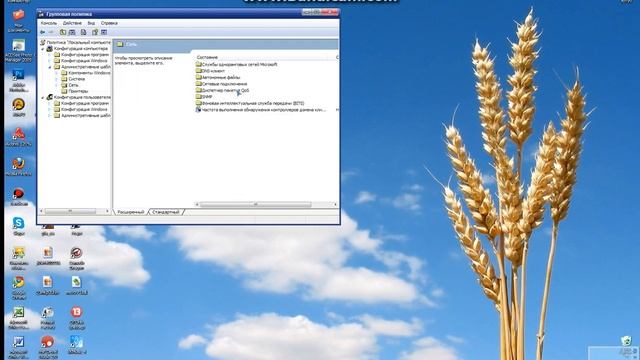The image size is (640, 360).
Task: Switch to the Расширенный tab
Action: tap(131, 212)
